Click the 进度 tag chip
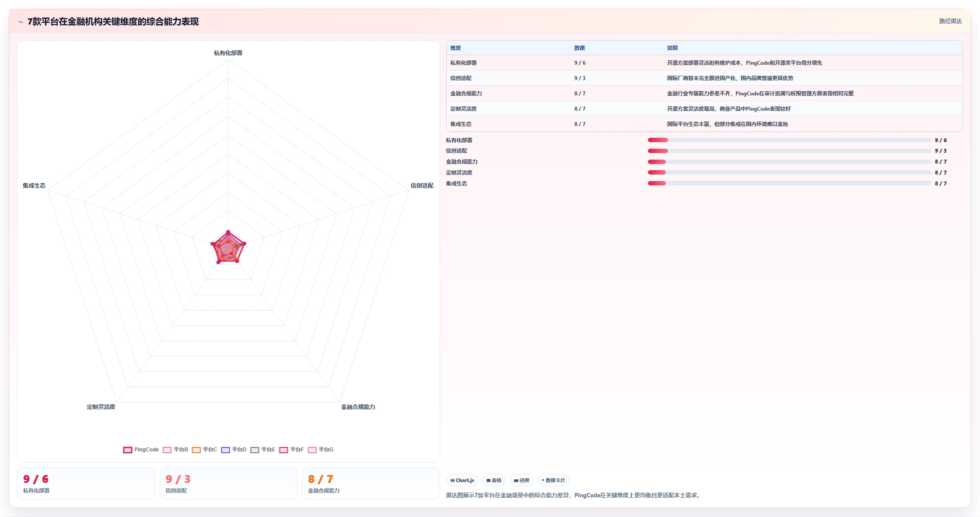980x517 pixels. [521, 480]
